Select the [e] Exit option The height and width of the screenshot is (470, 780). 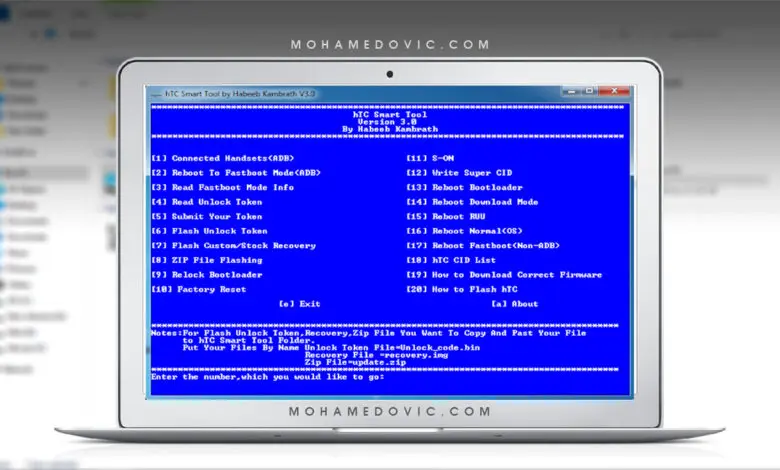pos(299,304)
